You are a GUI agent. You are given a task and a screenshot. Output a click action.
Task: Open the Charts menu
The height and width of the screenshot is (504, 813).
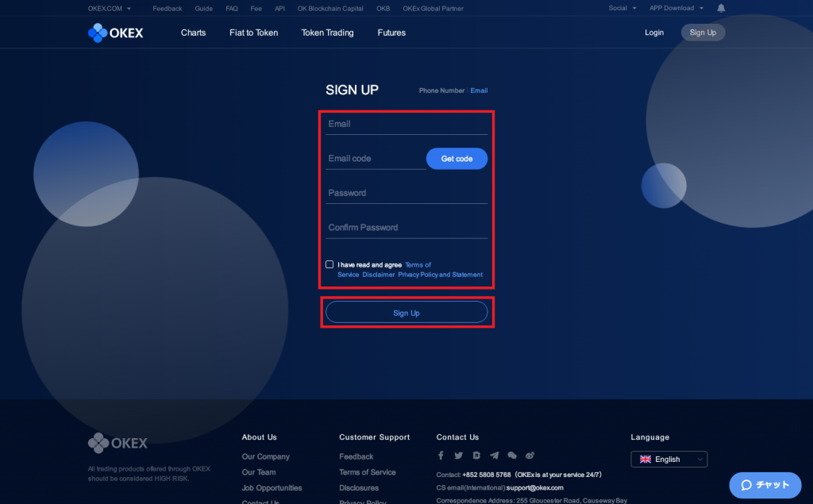coord(194,33)
